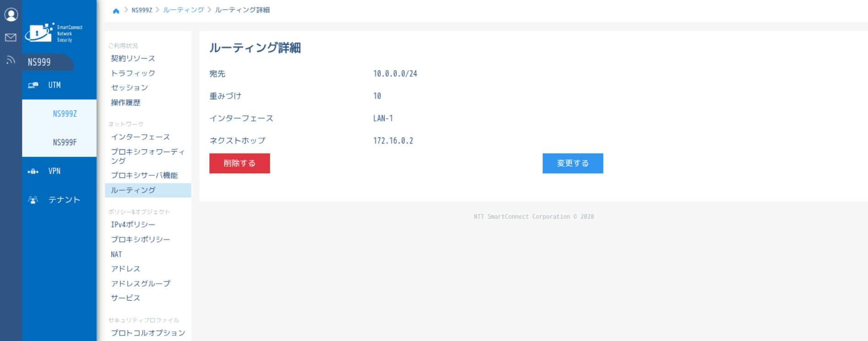Click the VPN icon in sidebar
Image resolution: width=868 pixels, height=341 pixels.
click(33, 171)
